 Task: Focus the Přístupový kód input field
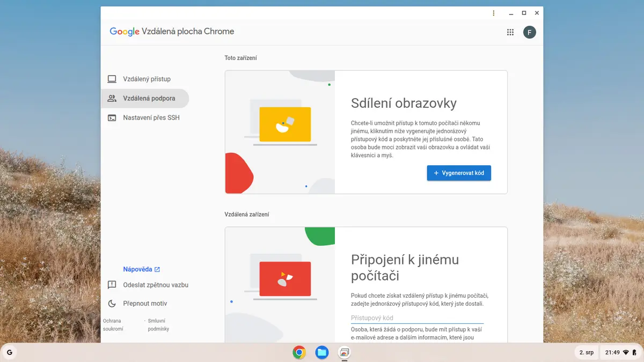(x=417, y=318)
